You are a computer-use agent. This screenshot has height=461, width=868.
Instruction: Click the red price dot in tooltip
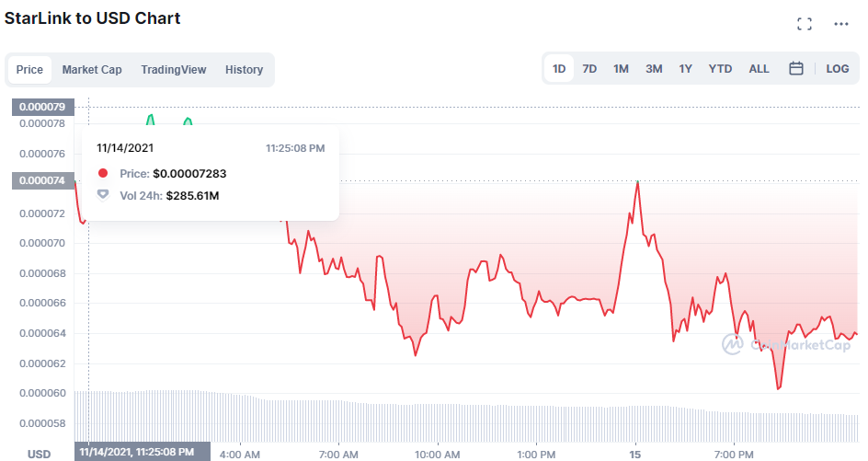coord(103,173)
